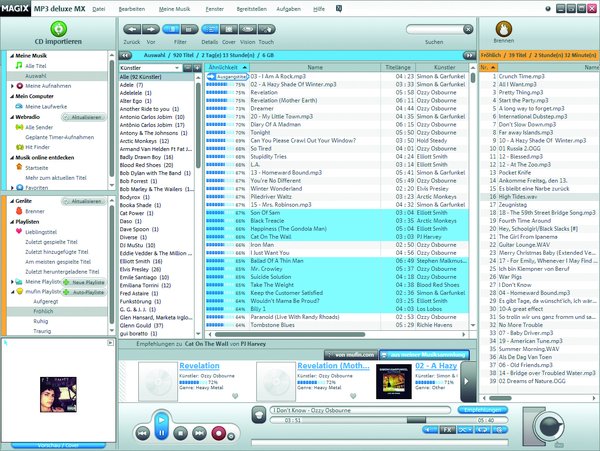Start recording with the red record button
This screenshot has height=451, width=600.
click(x=218, y=433)
